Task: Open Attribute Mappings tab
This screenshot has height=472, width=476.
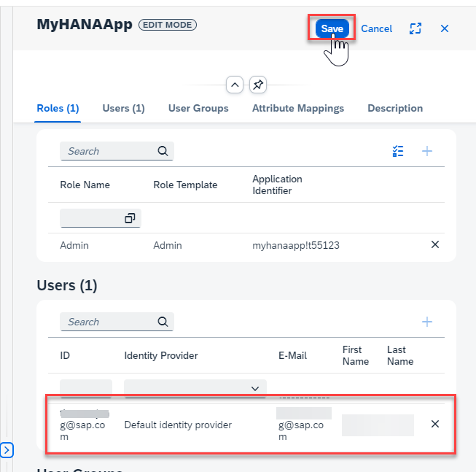Action: click(x=298, y=109)
